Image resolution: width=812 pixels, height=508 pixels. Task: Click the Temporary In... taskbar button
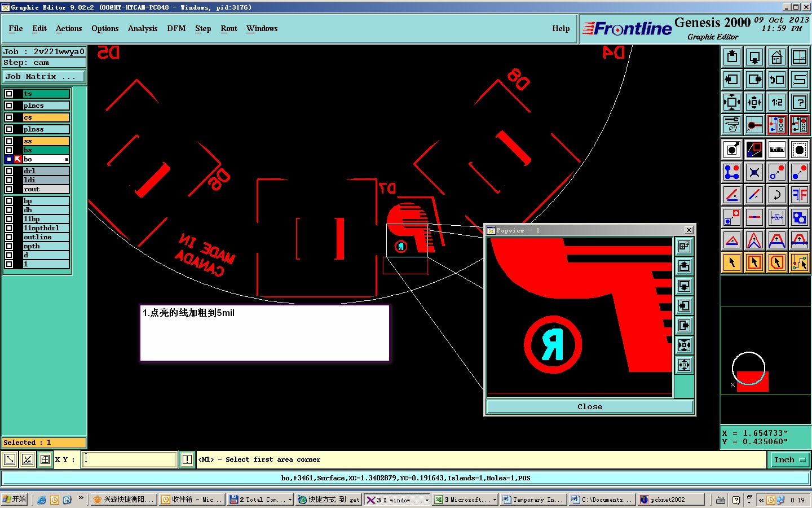point(532,500)
